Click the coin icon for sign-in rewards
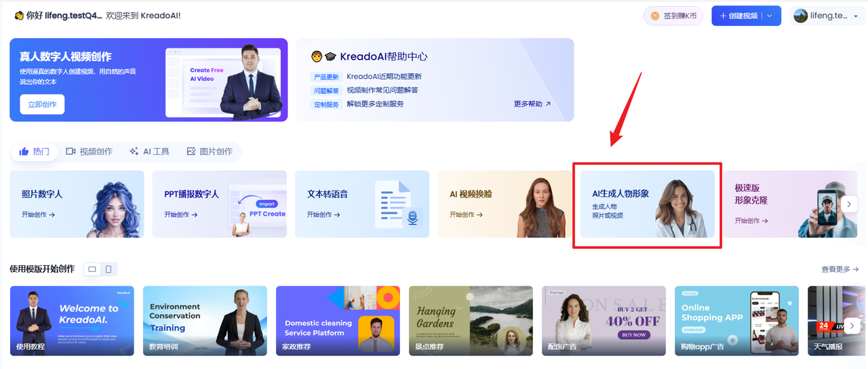This screenshot has width=868, height=369. 655,16
